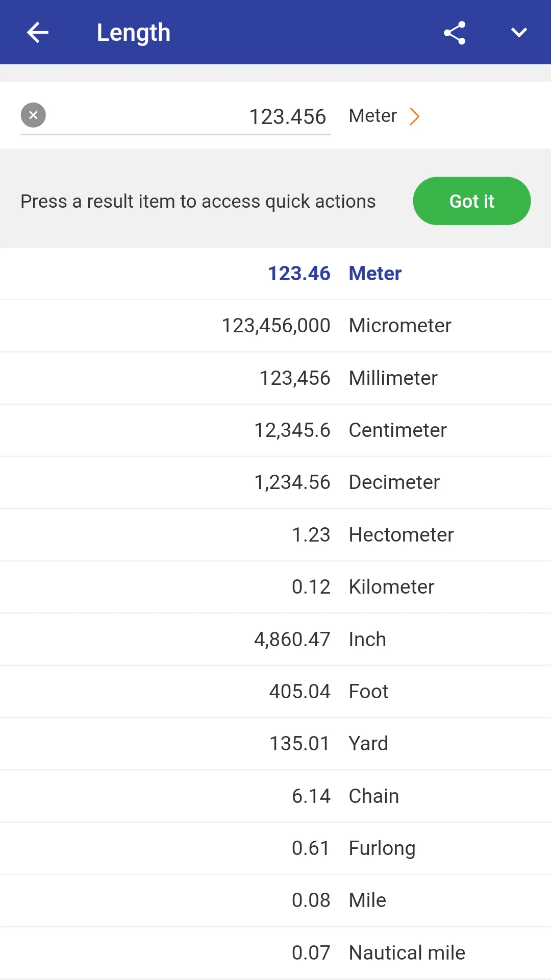Select the Mile result row
551x980 pixels.
[x=275, y=900]
